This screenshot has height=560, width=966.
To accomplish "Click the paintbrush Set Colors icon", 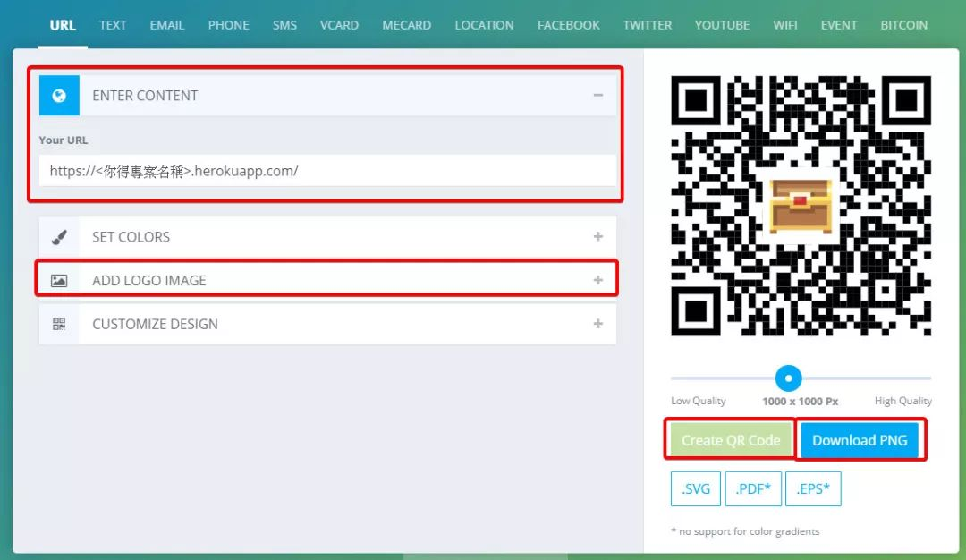I will click(x=59, y=237).
